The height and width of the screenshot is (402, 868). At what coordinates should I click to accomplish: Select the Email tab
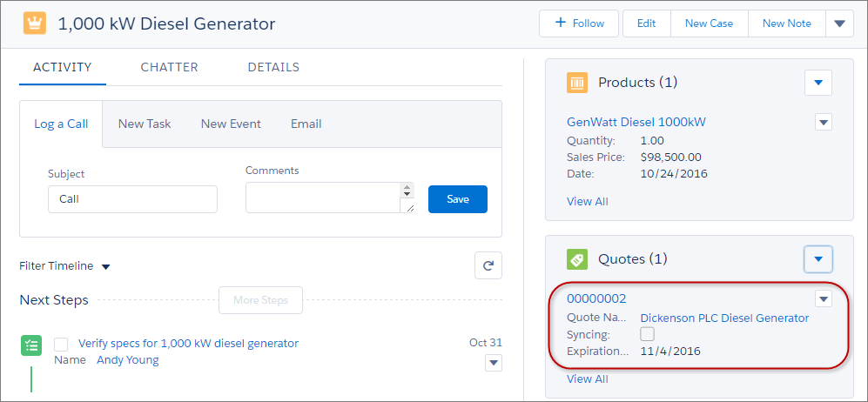click(306, 124)
